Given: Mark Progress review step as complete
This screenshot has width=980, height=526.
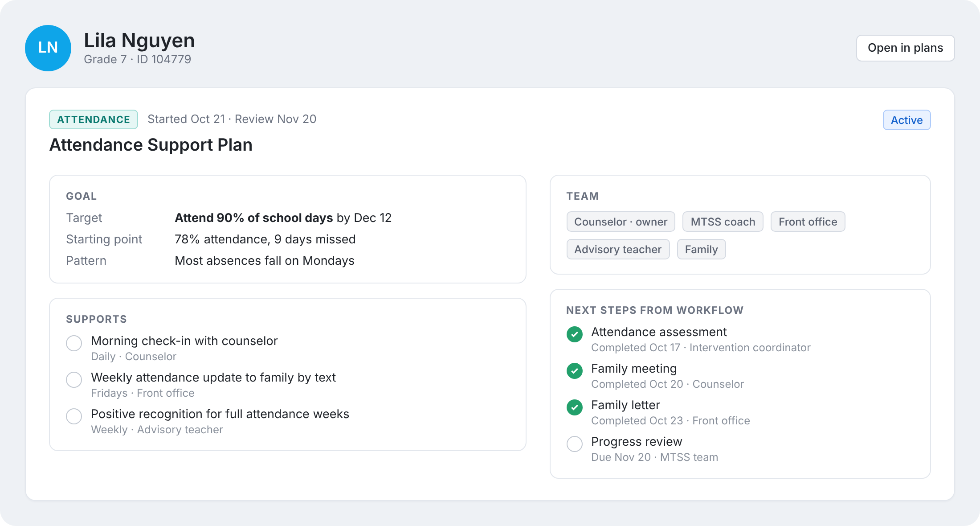Looking at the screenshot, I should point(575,444).
